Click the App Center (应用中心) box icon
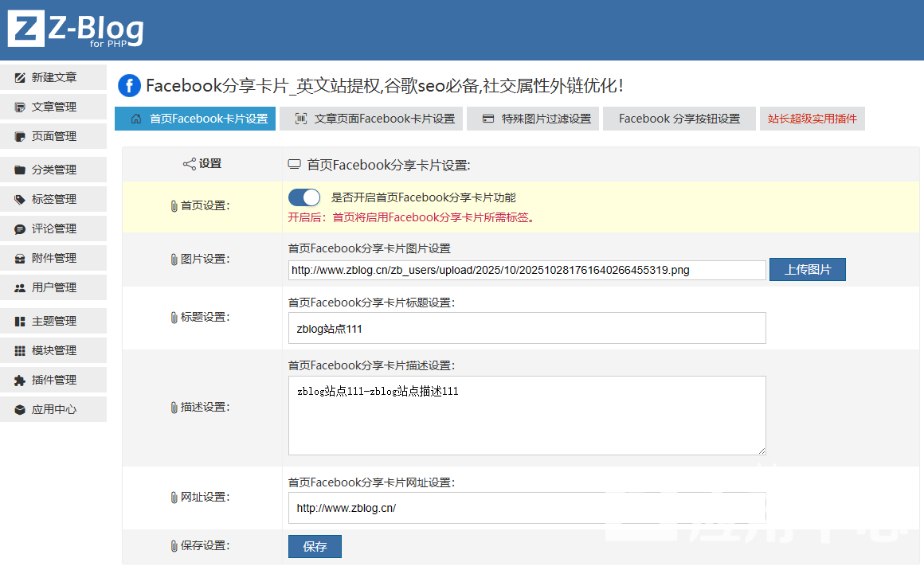This screenshot has width=924, height=570. (x=20, y=410)
